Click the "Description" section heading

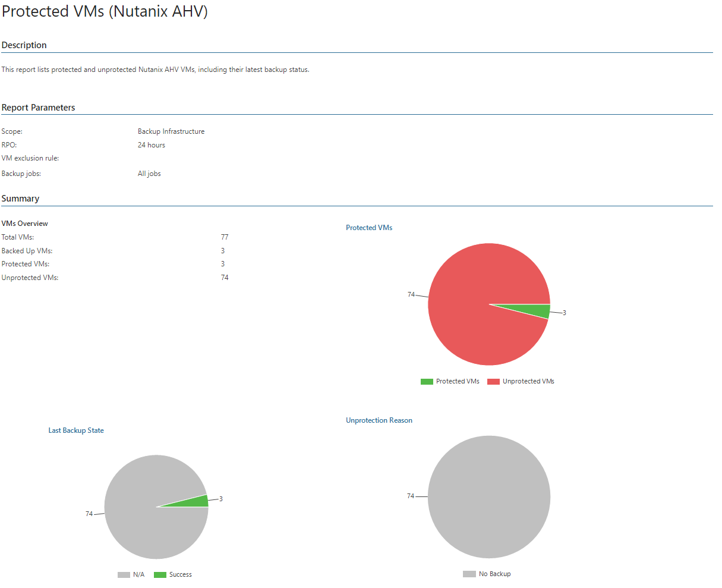tap(24, 45)
